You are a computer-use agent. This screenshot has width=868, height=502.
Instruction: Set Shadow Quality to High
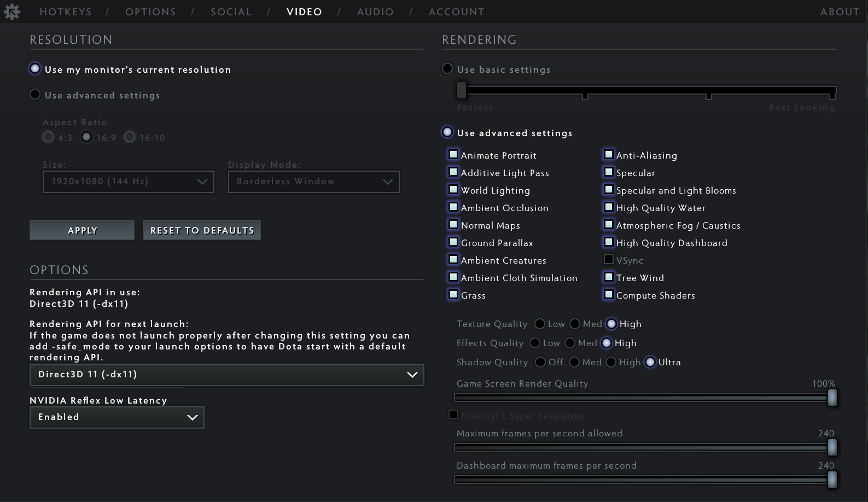click(x=611, y=362)
